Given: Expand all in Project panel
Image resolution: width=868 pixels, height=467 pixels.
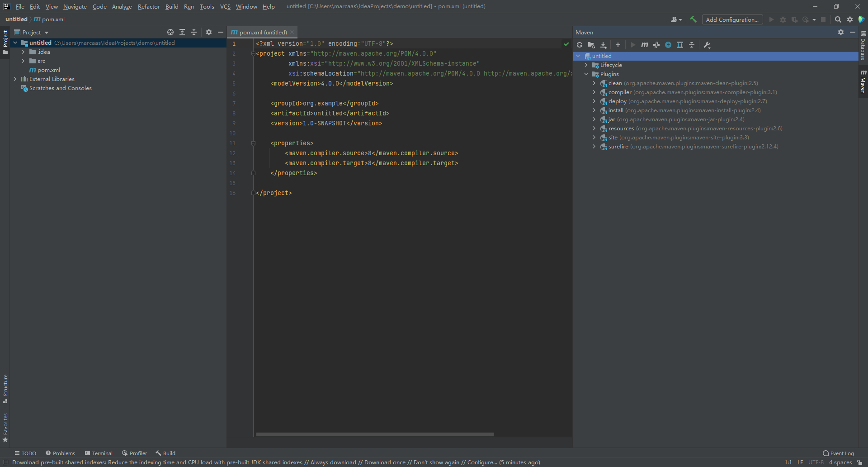Looking at the screenshot, I should click(x=182, y=32).
